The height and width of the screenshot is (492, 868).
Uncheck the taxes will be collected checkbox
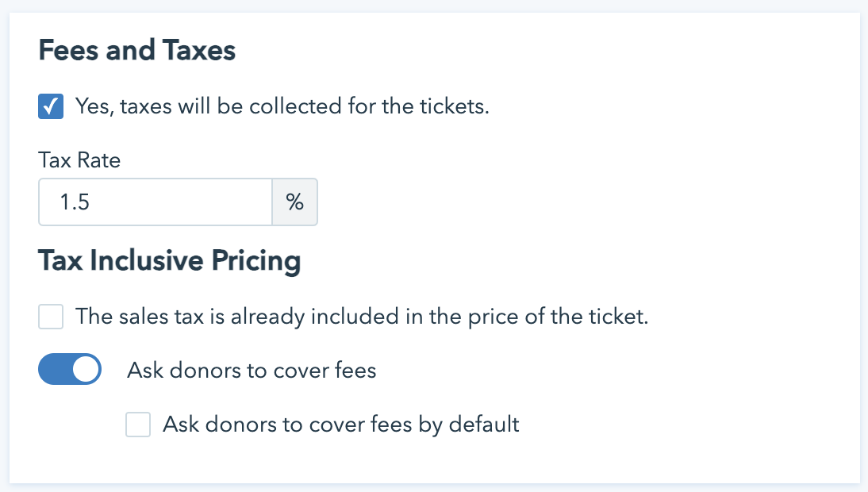[x=51, y=106]
